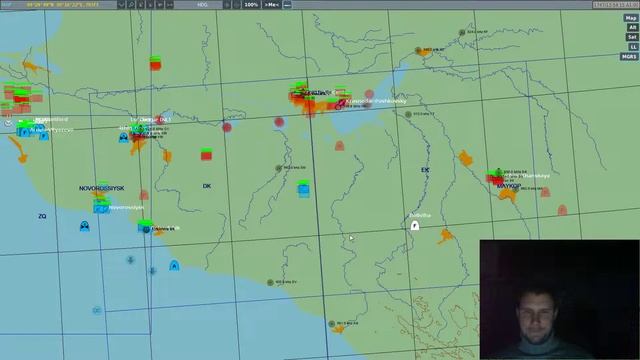
Task: Switch to Alt altitude map mode
Action: point(632,27)
